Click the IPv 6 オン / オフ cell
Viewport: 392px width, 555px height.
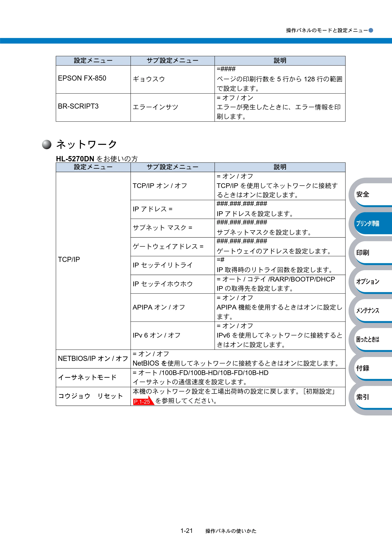pyautogui.click(x=172, y=335)
